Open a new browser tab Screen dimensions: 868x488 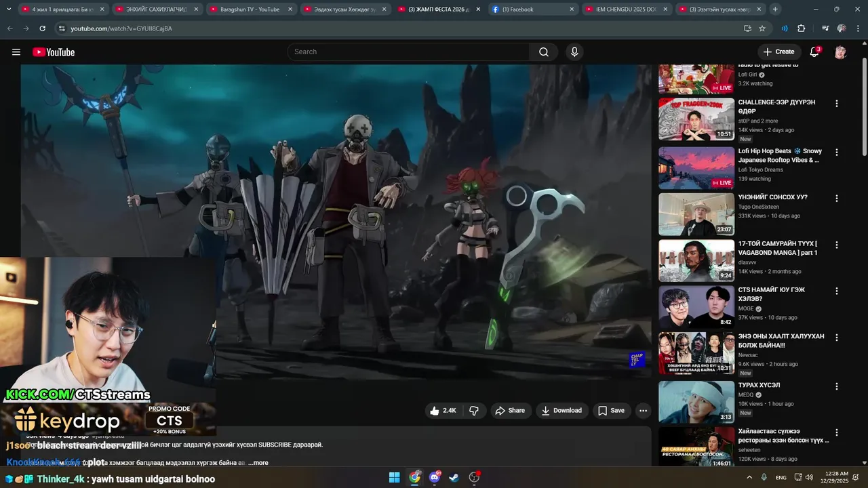point(775,9)
